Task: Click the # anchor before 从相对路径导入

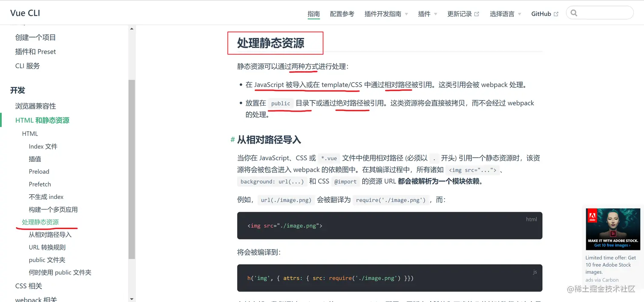Action: (x=233, y=140)
